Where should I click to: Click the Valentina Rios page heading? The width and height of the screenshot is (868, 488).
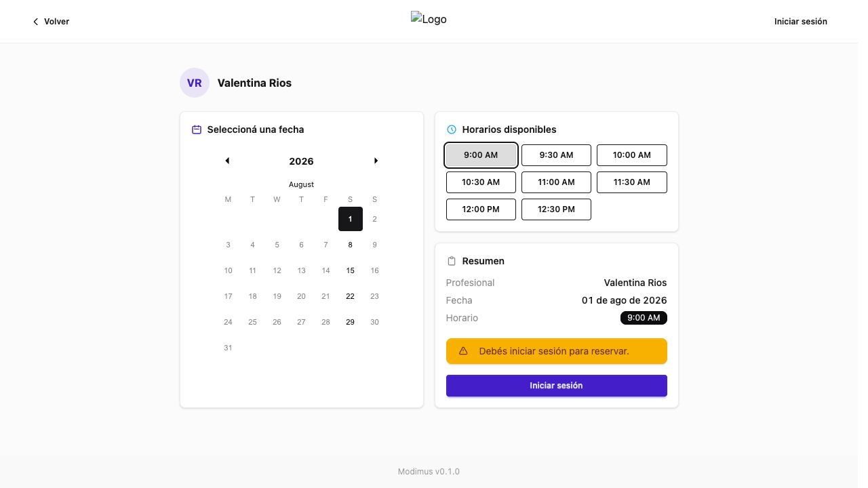(254, 83)
